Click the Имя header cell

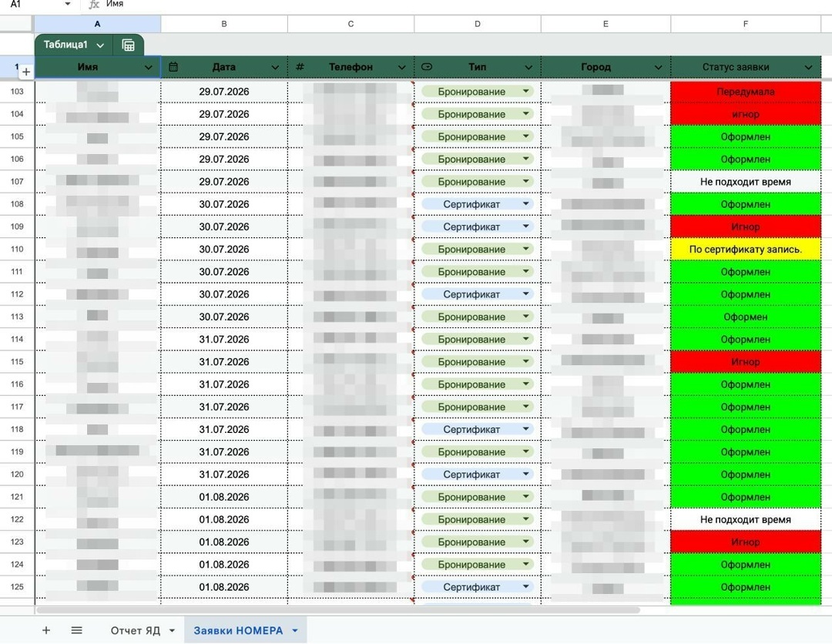(x=98, y=67)
